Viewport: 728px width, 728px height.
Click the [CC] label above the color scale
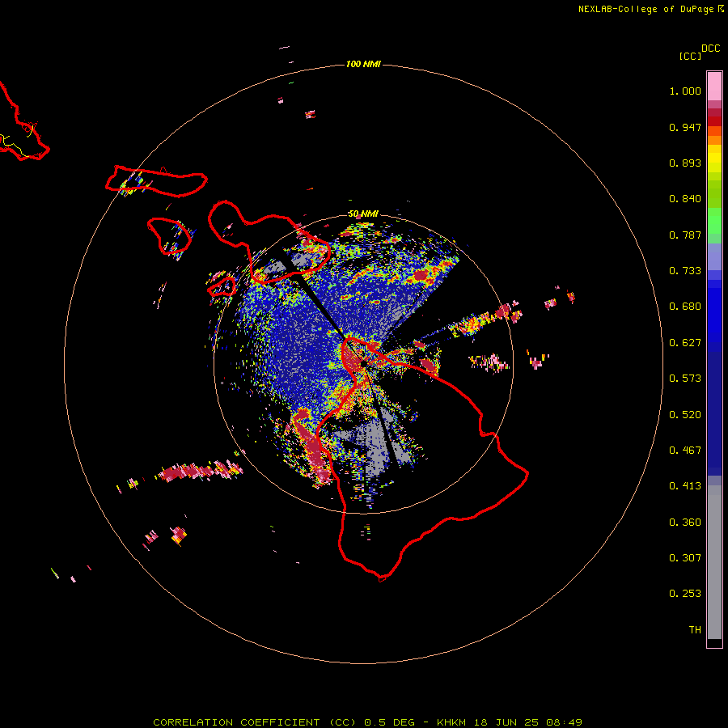point(690,56)
